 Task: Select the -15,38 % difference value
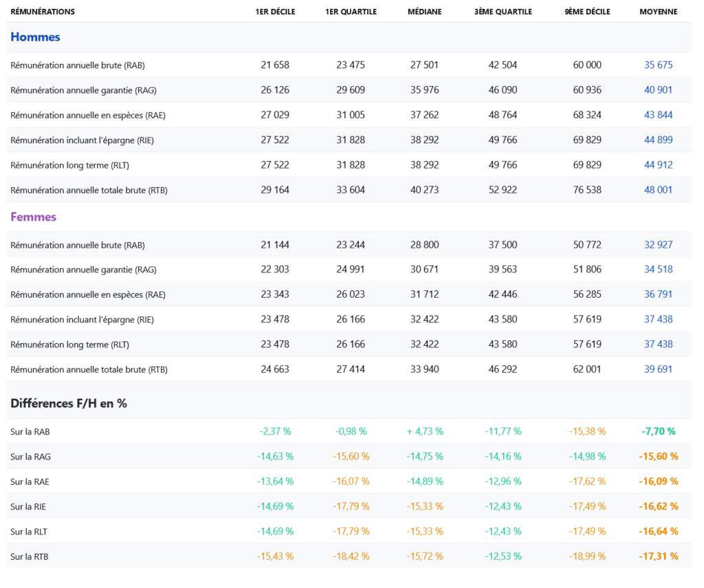point(587,431)
